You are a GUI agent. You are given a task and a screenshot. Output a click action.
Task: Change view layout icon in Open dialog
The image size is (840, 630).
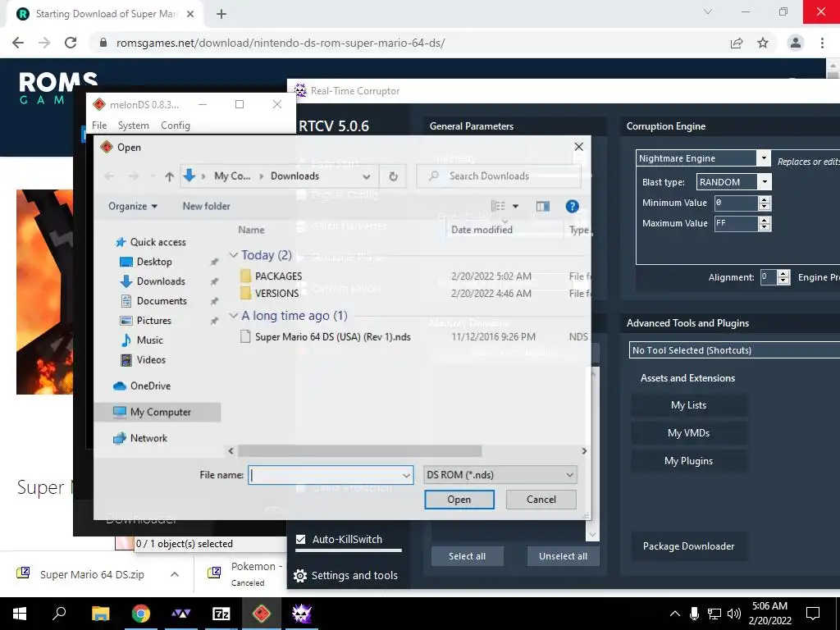coord(498,206)
